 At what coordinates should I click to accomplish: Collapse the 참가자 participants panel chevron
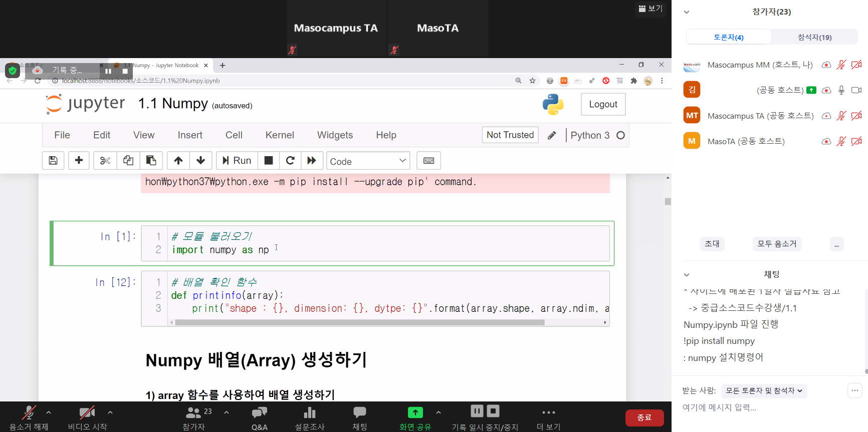(687, 12)
